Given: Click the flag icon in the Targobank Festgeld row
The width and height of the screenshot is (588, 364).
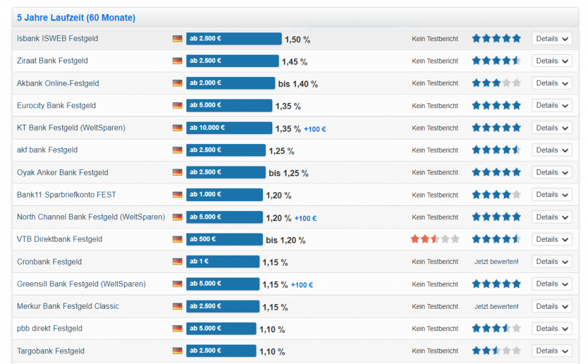Looking at the screenshot, I should (178, 351).
